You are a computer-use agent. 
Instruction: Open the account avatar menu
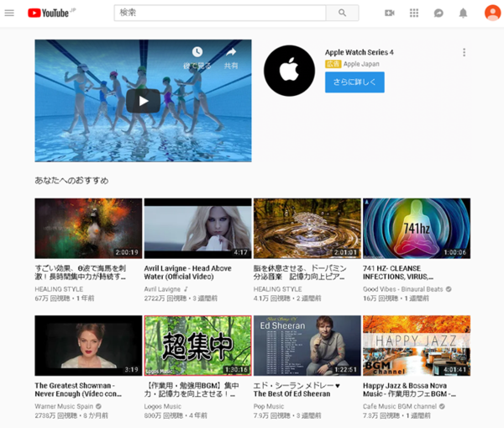(x=492, y=13)
